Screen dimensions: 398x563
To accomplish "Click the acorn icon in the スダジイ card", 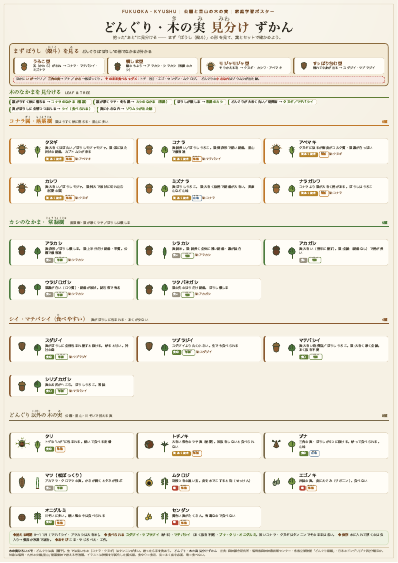I will coord(22,347).
